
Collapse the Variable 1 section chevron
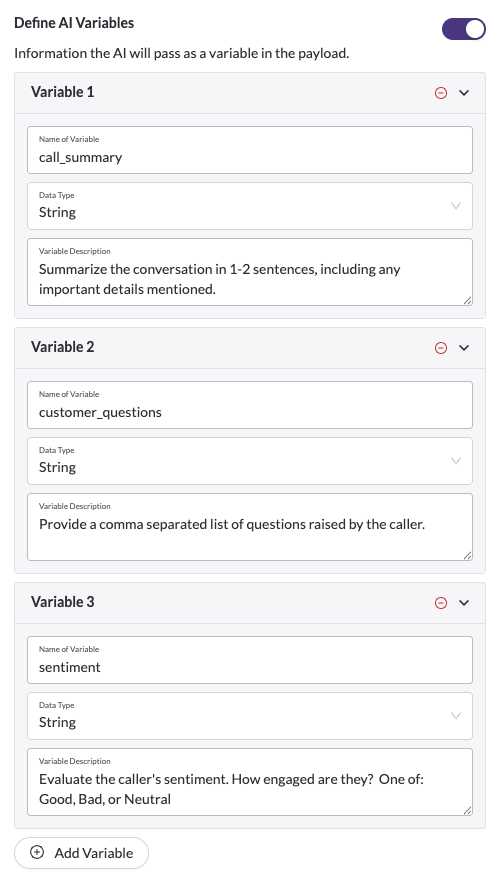[x=464, y=93]
